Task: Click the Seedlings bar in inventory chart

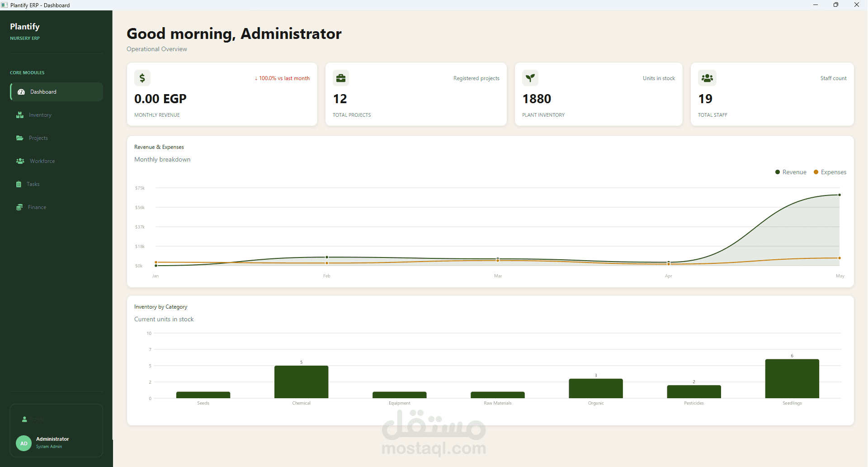Action: coord(792,379)
